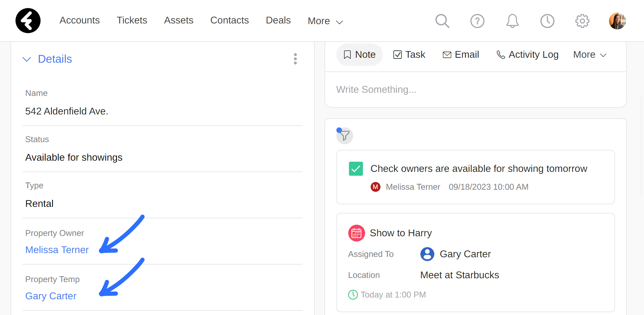
Task: Open the Details three-dot options menu
Action: pyautogui.click(x=295, y=59)
